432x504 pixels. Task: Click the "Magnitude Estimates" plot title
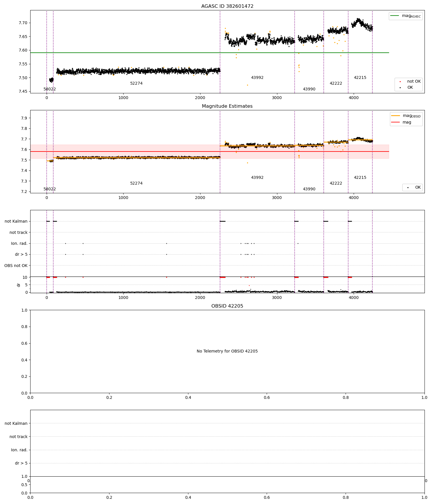pos(227,106)
